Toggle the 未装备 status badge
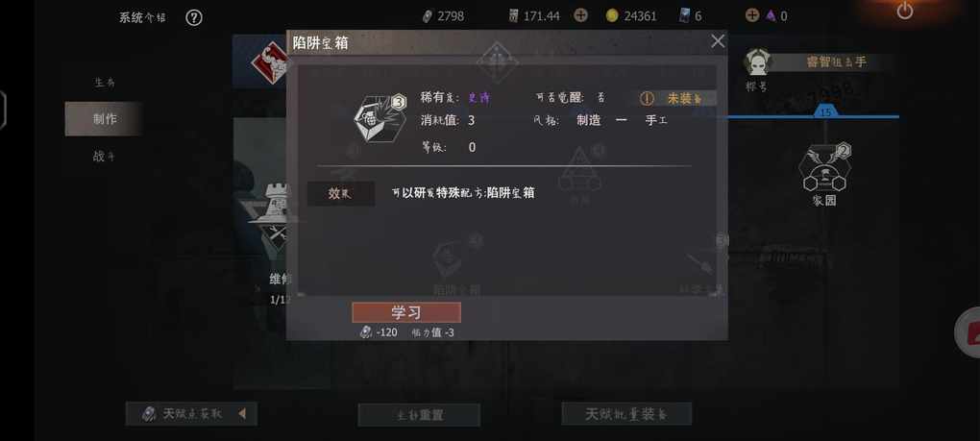 [677, 99]
